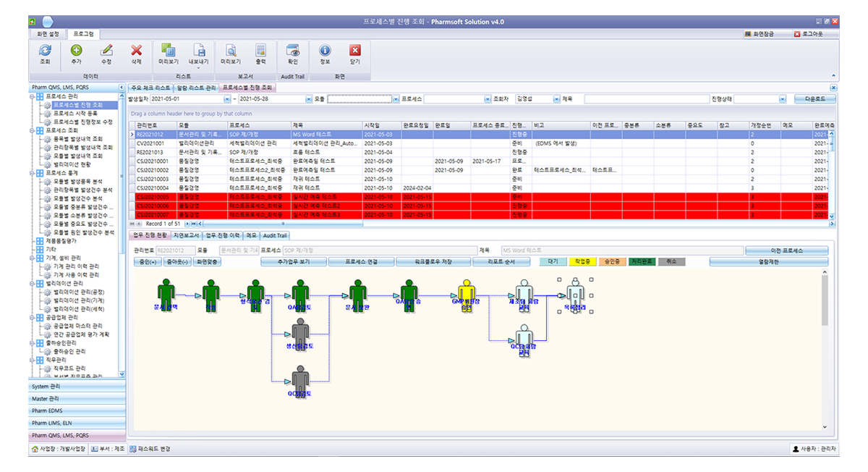Click the 수정 edit pencil icon
The image size is (868, 472).
point(106,51)
